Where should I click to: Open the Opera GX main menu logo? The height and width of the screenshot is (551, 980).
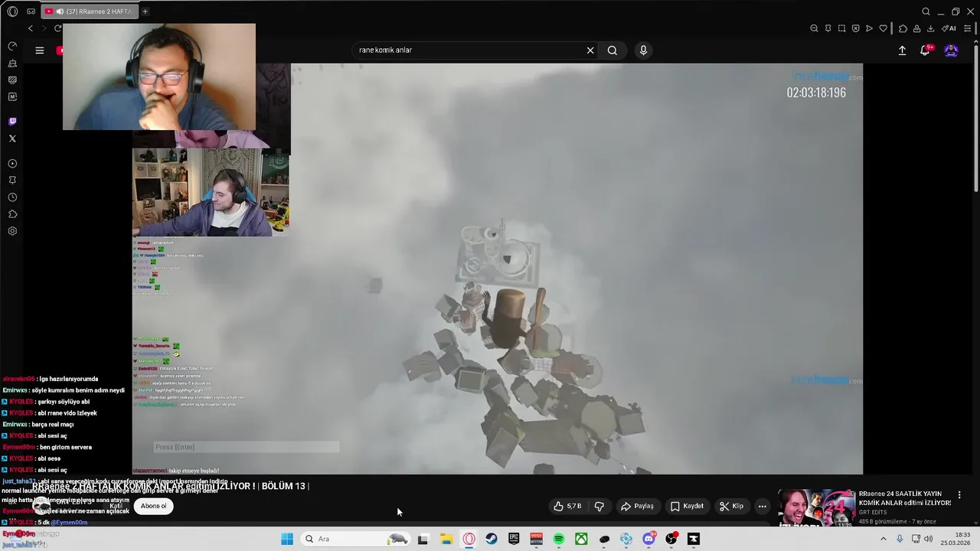(x=12, y=11)
